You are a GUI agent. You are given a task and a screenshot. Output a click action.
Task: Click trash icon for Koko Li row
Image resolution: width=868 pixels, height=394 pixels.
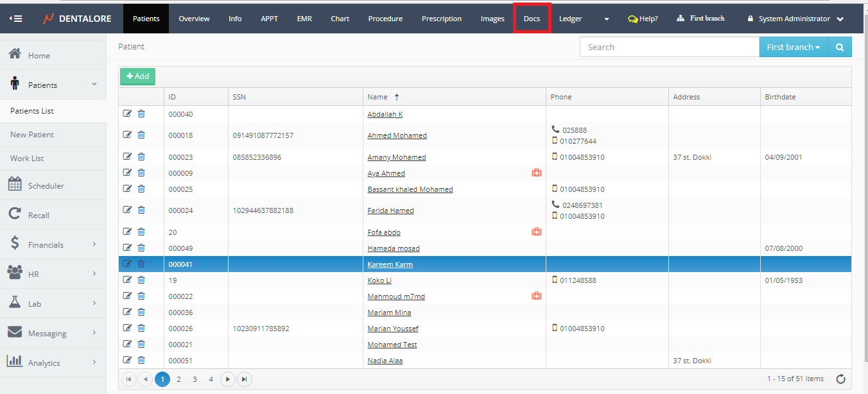(x=141, y=280)
